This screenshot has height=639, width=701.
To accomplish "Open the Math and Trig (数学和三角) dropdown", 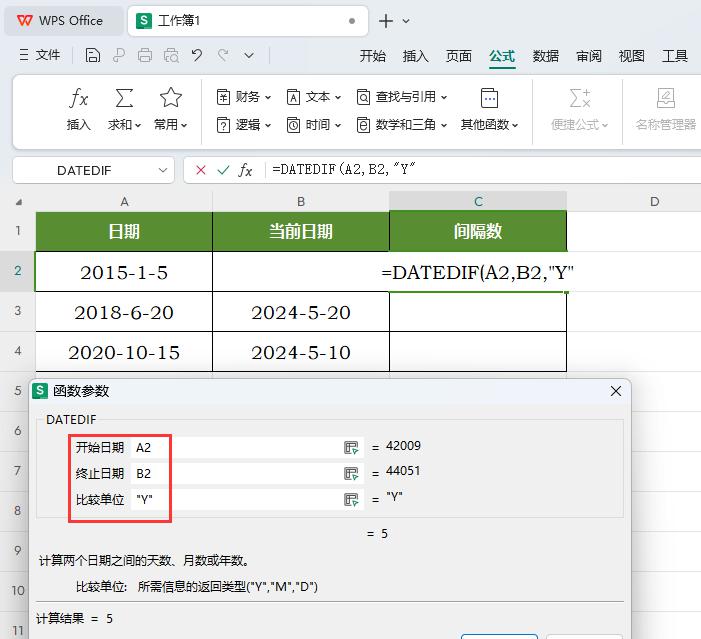I will click(401, 125).
